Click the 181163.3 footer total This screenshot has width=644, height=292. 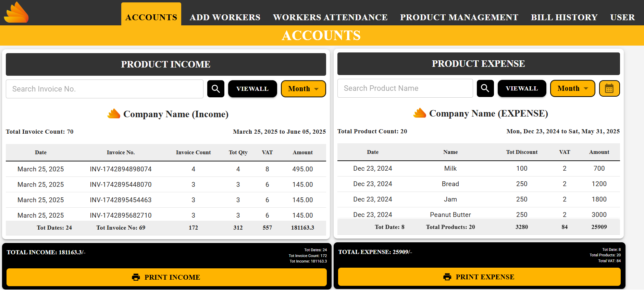click(302, 228)
